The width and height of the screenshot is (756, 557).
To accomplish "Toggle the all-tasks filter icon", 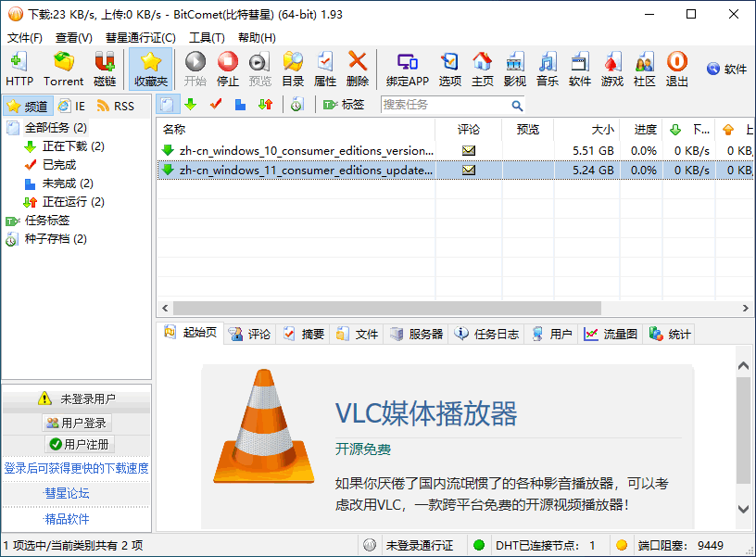I will click(x=168, y=104).
